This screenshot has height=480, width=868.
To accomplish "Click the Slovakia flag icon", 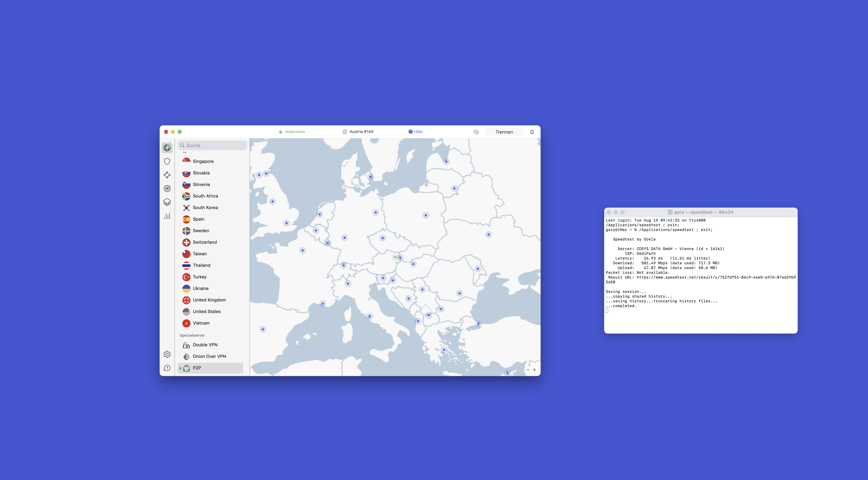I will click(x=186, y=173).
